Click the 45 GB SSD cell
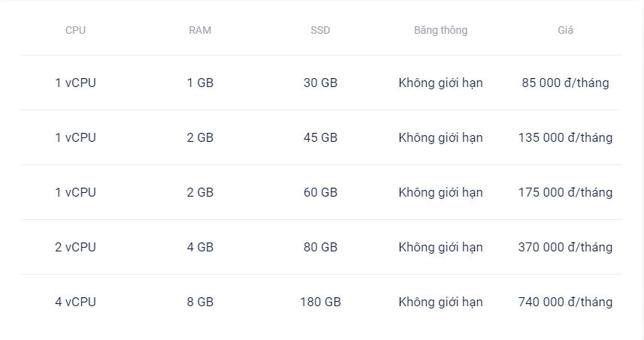The image size is (644, 340). click(320, 137)
